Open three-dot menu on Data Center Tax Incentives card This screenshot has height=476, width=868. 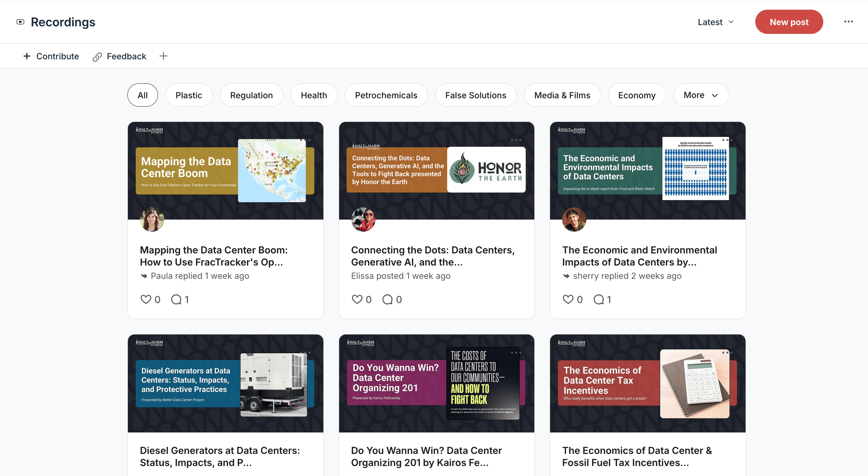pos(727,353)
